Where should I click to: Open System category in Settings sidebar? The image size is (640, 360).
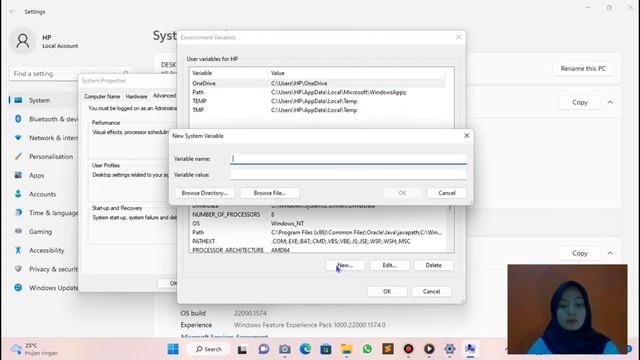44,100
